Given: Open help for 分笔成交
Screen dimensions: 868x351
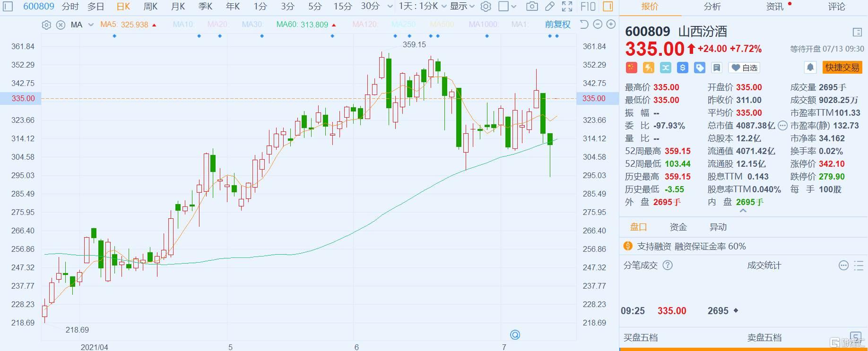Looking at the screenshot, I should point(668,265).
